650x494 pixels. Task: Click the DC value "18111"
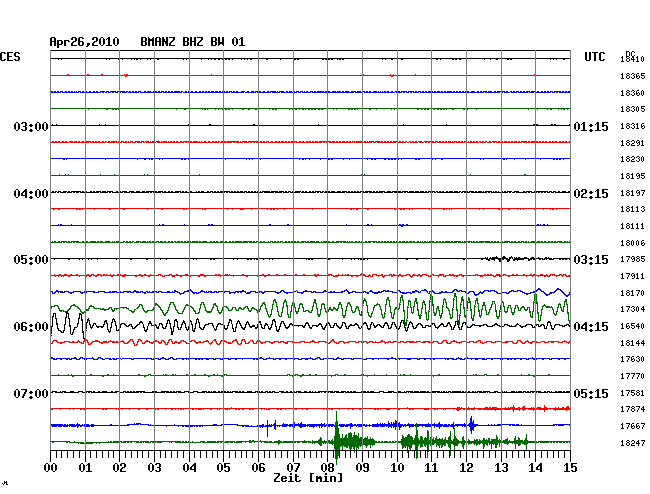(x=633, y=226)
